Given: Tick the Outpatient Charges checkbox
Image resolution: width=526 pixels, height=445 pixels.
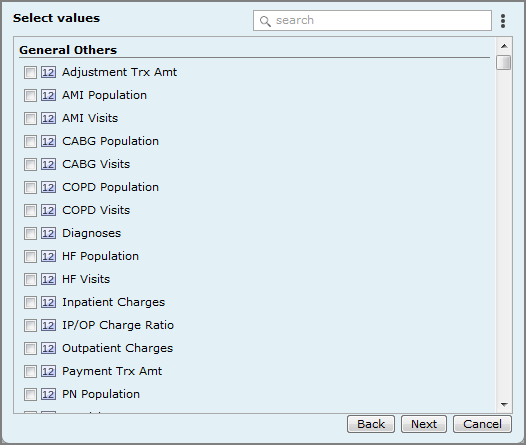Looking at the screenshot, I should pos(30,348).
